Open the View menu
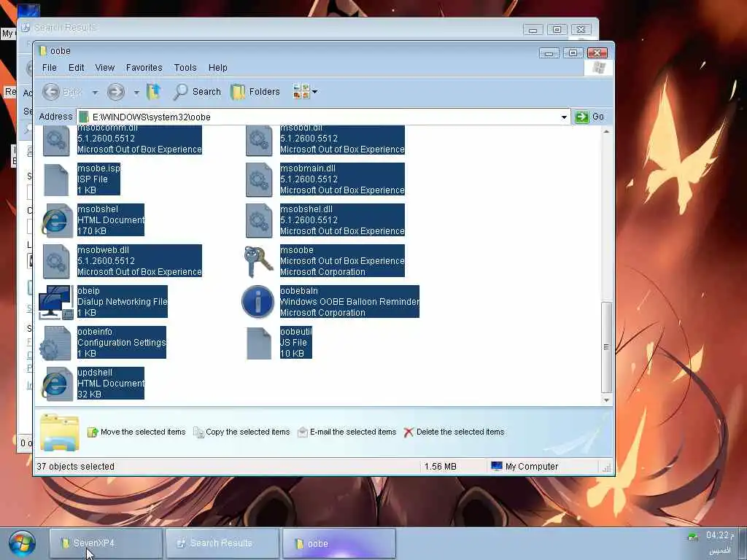 tap(105, 68)
